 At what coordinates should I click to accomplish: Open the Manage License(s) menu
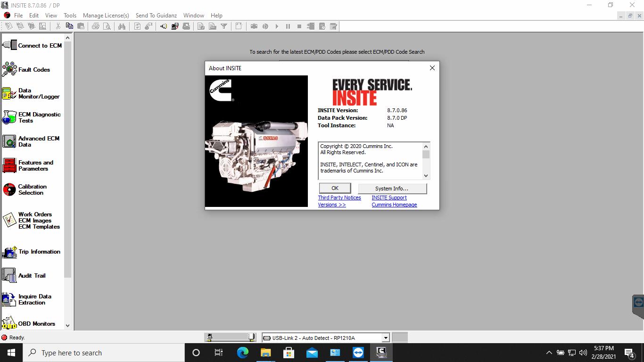click(x=106, y=15)
